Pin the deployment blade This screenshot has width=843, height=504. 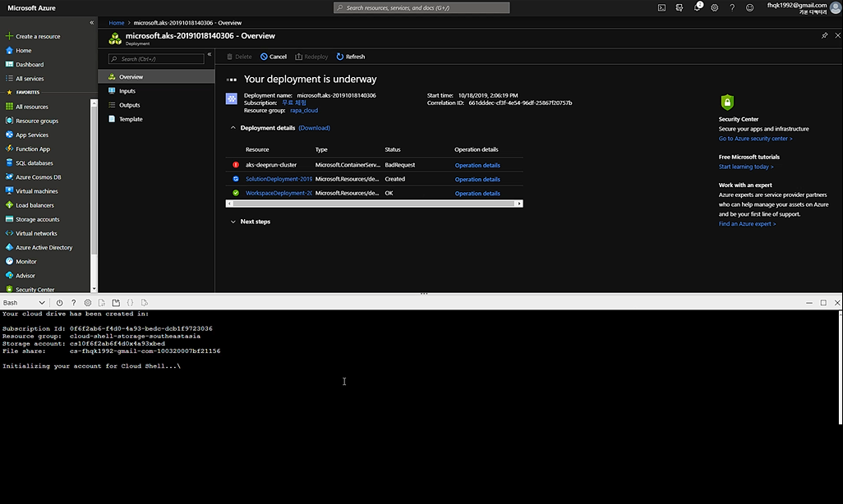coord(825,35)
